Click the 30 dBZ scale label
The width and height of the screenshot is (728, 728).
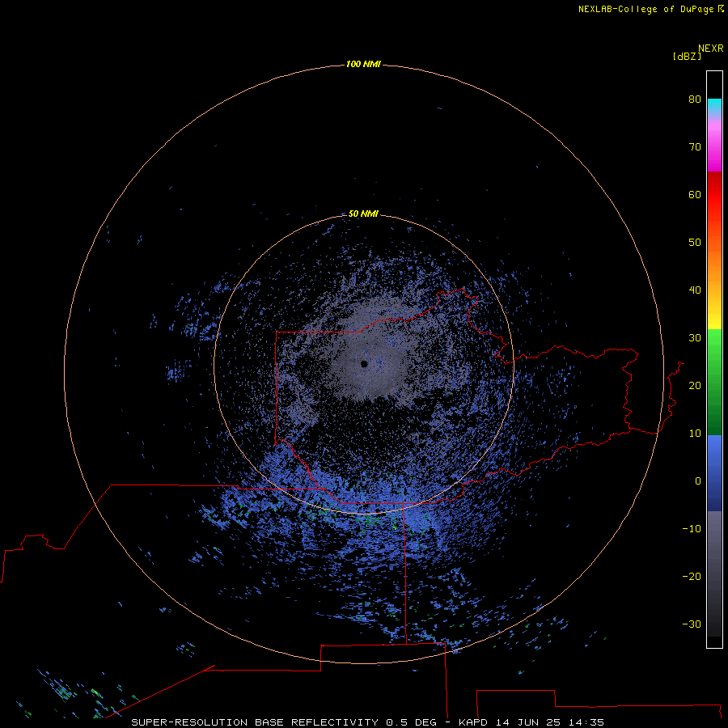695,338
